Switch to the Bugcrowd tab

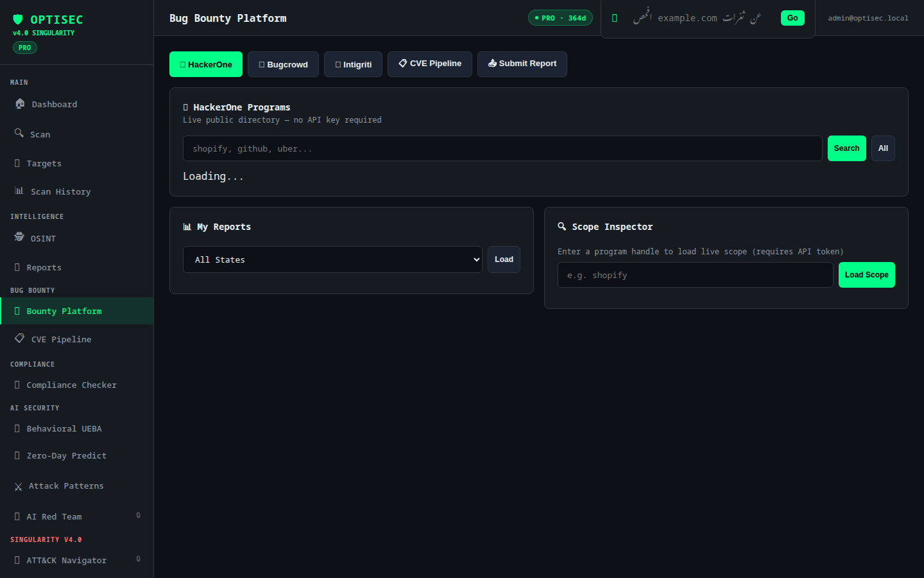pyautogui.click(x=283, y=64)
